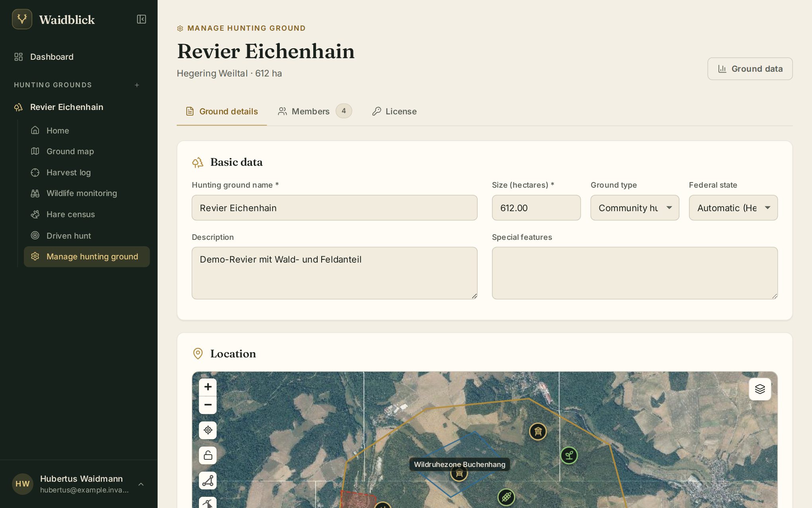Select Revier Eichenhain in sidebar
Viewport: 812px width, 508px height.
click(x=79, y=107)
